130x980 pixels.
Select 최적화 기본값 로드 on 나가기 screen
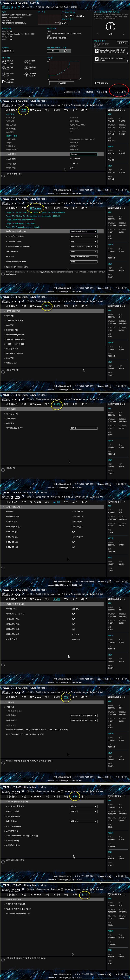tap(52, 899)
